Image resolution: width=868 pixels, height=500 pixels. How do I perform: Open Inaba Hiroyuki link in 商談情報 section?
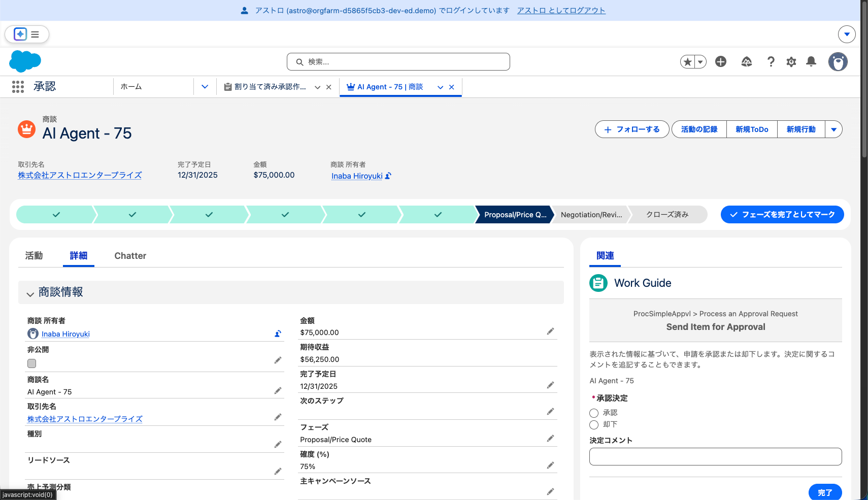click(x=65, y=334)
